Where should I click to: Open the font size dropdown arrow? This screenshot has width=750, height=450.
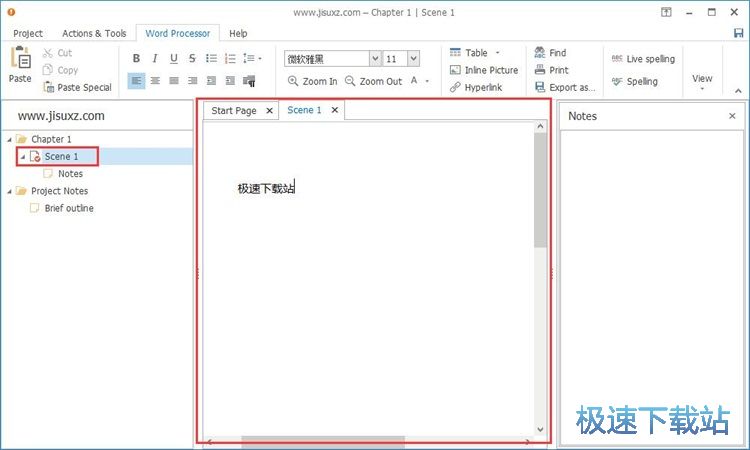[414, 59]
